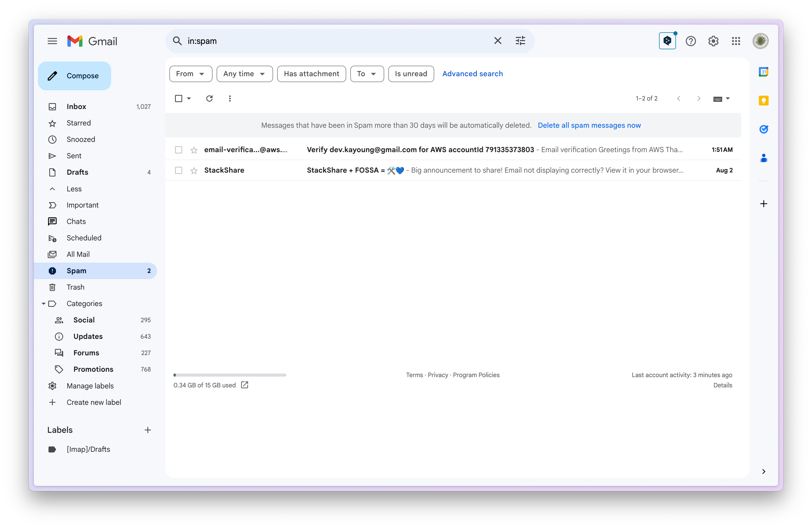812x529 pixels.
Task: Collapse sidebar with Less expander
Action: (74, 189)
